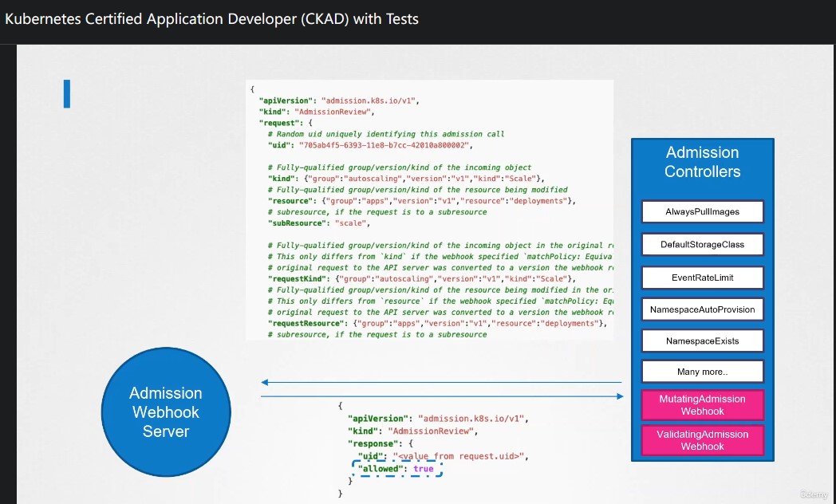Click the 'Many more..' box
The image size is (836, 504).
coord(702,372)
